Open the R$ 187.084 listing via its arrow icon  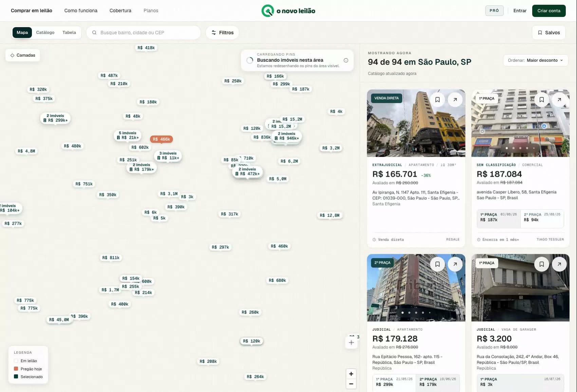[559, 100]
